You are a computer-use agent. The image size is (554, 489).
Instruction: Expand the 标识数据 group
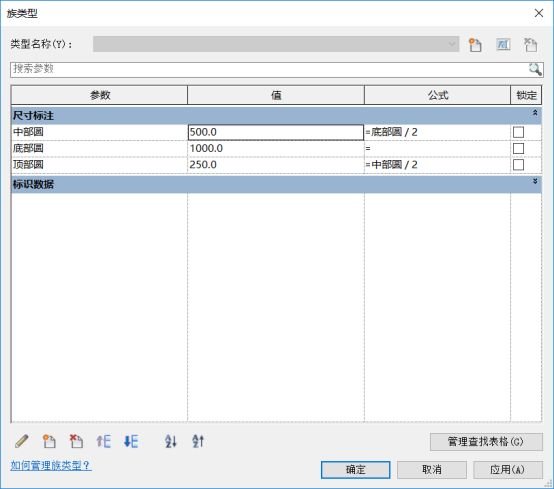pyautogui.click(x=535, y=181)
